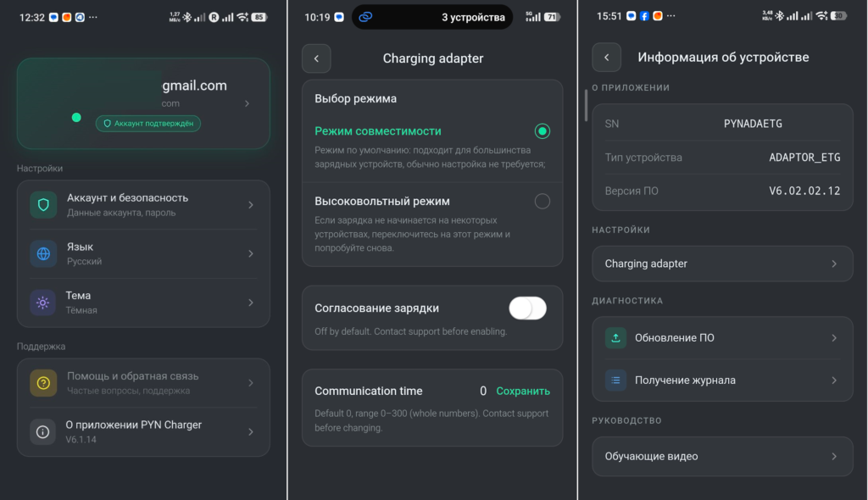
Task: Tap the serial number PYNADAETG
Action: [753, 124]
